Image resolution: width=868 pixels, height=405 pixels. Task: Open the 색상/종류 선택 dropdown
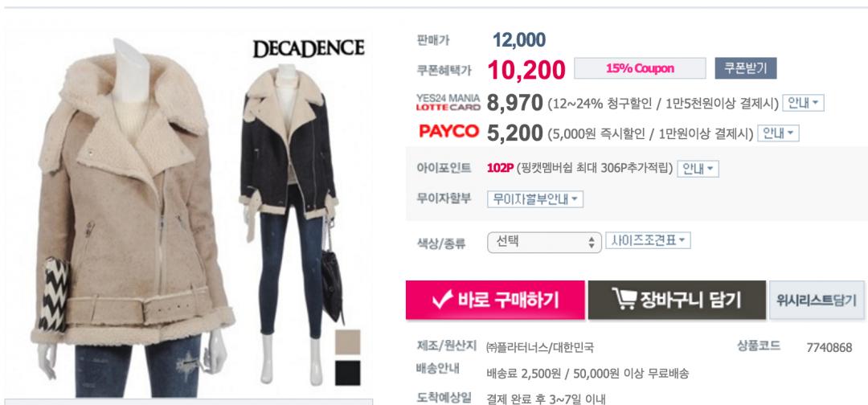[x=544, y=243]
